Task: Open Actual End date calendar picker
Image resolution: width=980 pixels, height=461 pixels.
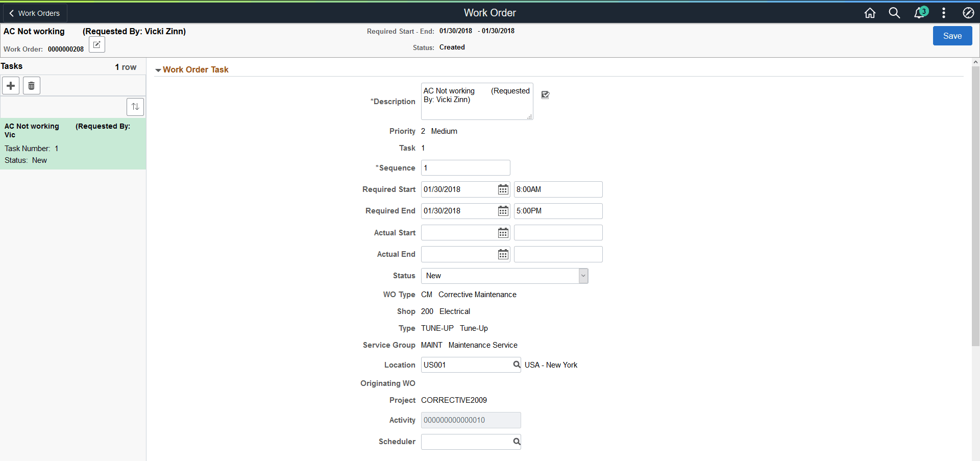Action: tap(503, 254)
